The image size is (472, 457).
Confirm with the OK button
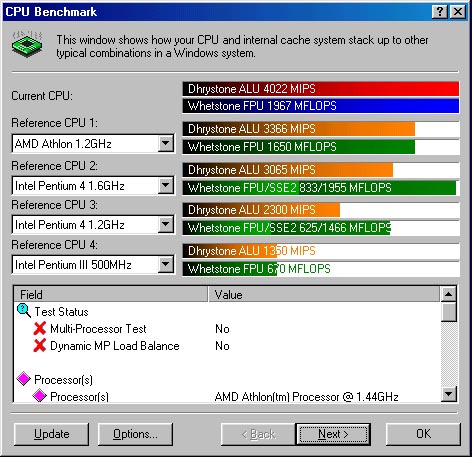pyautogui.click(x=423, y=434)
